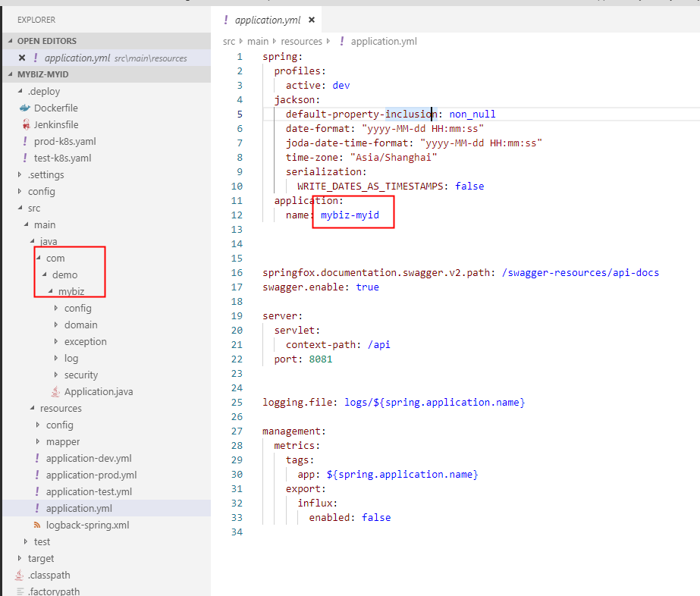This screenshot has height=596, width=700.
Task: Select the com package folder
Action: (x=55, y=258)
